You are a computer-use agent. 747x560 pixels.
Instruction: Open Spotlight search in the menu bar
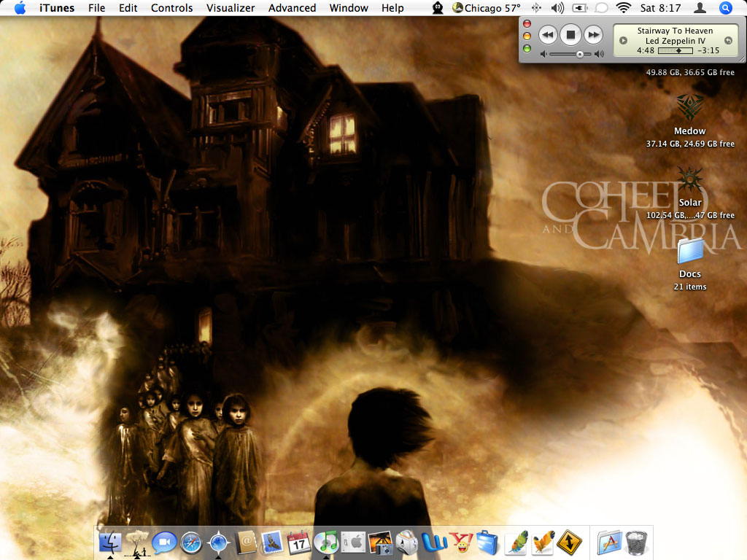(726, 7)
